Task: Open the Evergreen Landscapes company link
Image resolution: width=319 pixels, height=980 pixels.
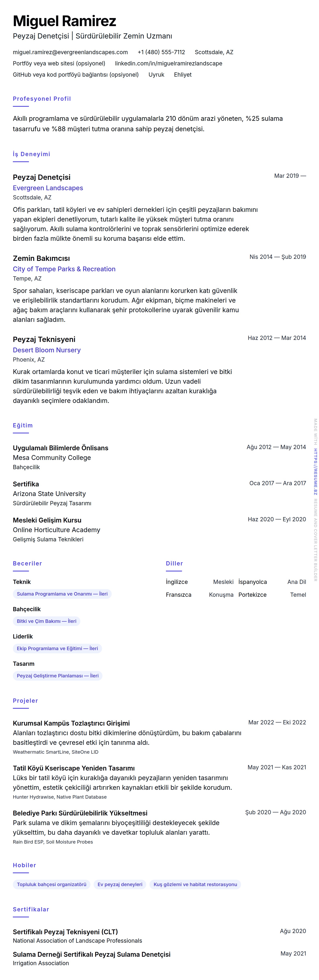Action: 48,188
